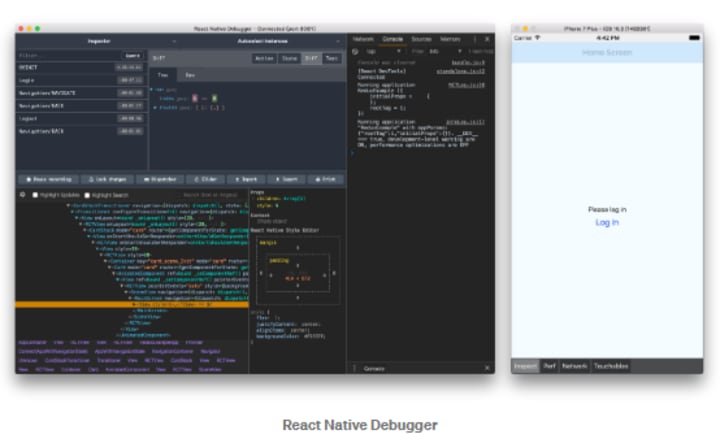Close the DevTools panel with X
This screenshot has width=720, height=443.
(x=487, y=39)
